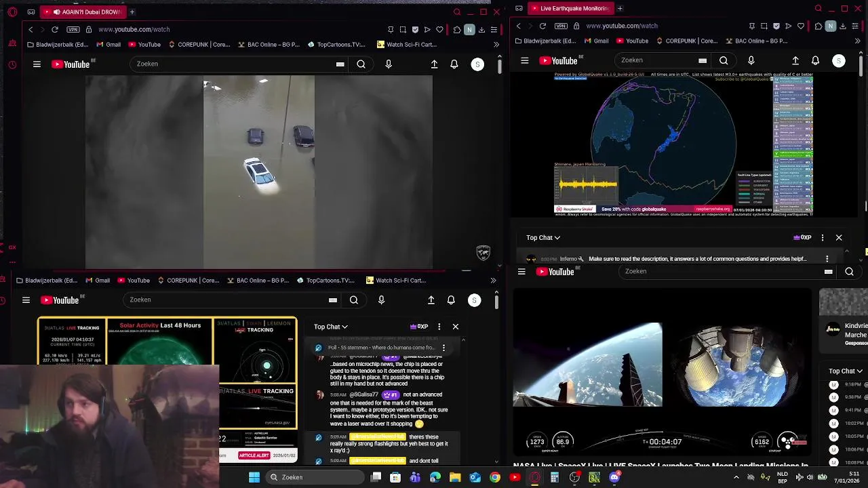Expand bookmarks overflow chevron in the 3I/ATLAS window
This screenshot has height=488, width=868.
[493, 281]
